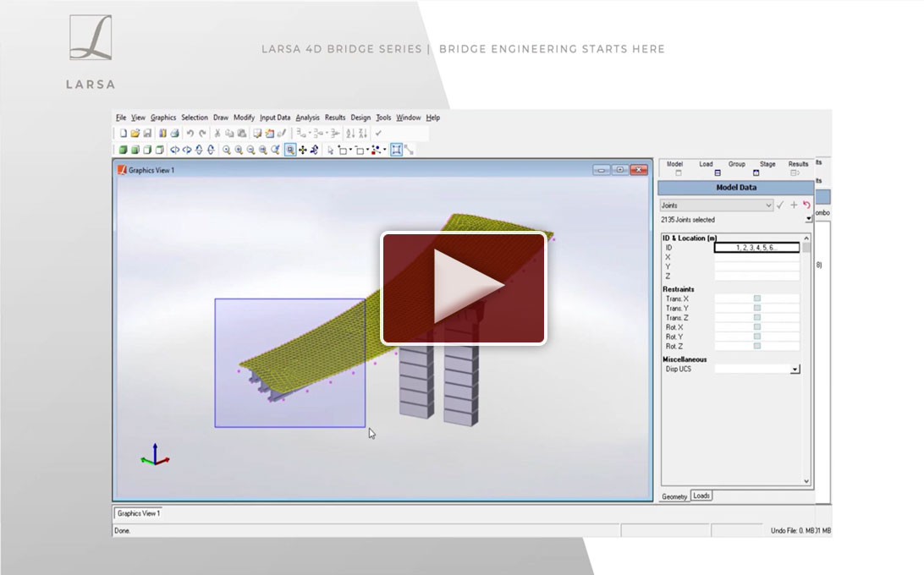
Task: Click the Z coordinate input field
Action: [757, 276]
